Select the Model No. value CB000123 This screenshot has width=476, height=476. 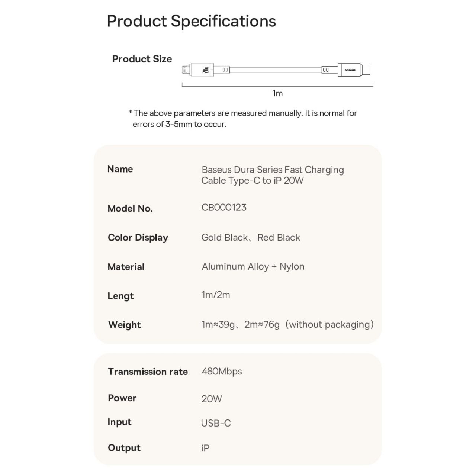coord(224,208)
